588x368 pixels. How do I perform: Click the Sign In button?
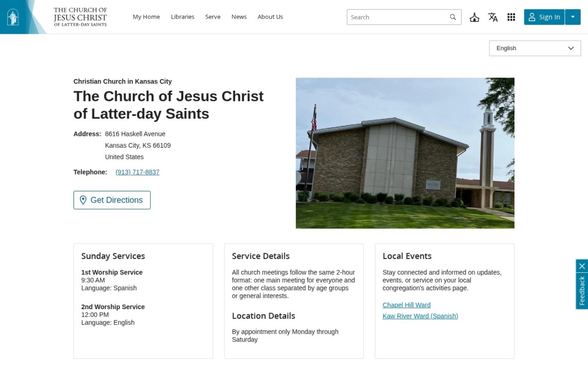click(544, 17)
